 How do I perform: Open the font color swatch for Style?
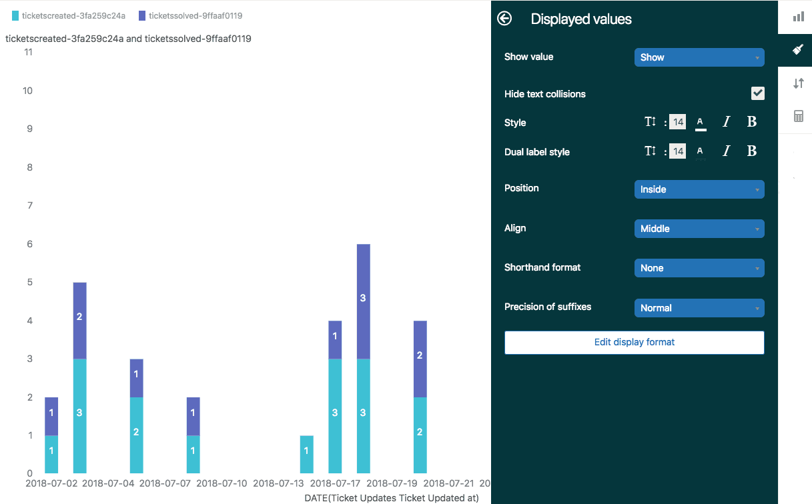coord(700,121)
